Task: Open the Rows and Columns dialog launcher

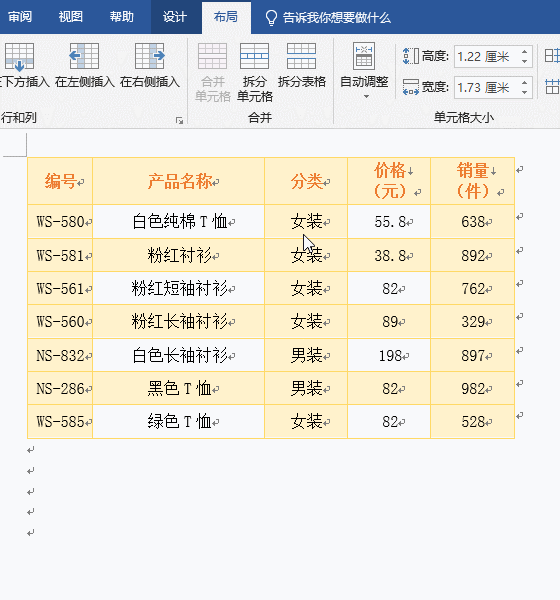Action: (x=179, y=121)
